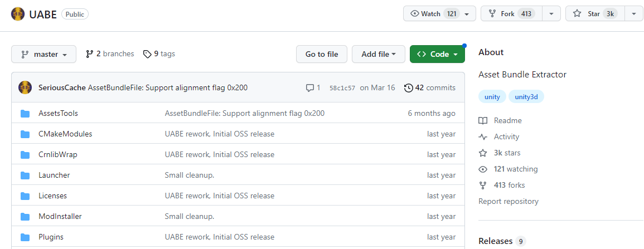Viewport: 644px width, 249px height.
Task: Open the Plugins folder
Action: pos(51,237)
